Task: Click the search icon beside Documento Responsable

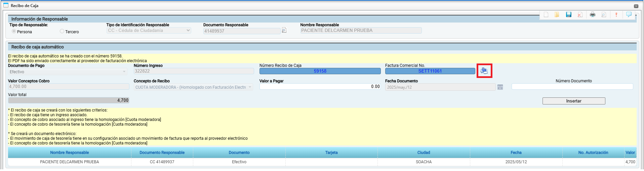Action: (284, 31)
